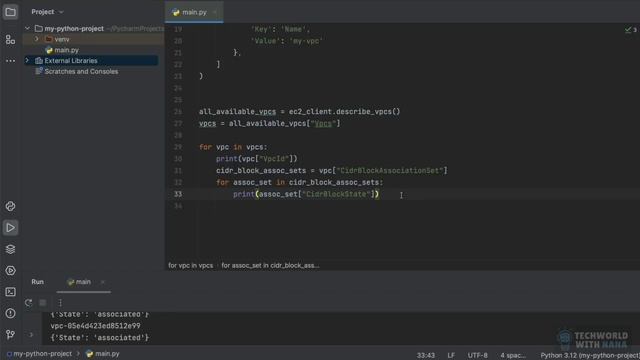Show more tool windows ellipsis icon
The image size is (640, 360).
[10, 61]
